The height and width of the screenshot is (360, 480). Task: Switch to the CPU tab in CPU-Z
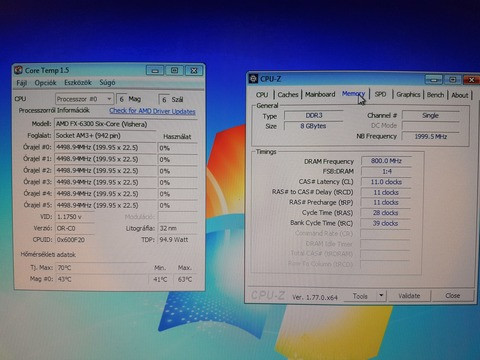pos(262,95)
